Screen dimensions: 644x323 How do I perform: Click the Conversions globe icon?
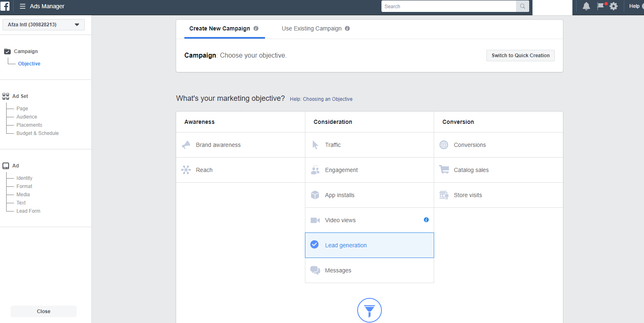tap(444, 145)
